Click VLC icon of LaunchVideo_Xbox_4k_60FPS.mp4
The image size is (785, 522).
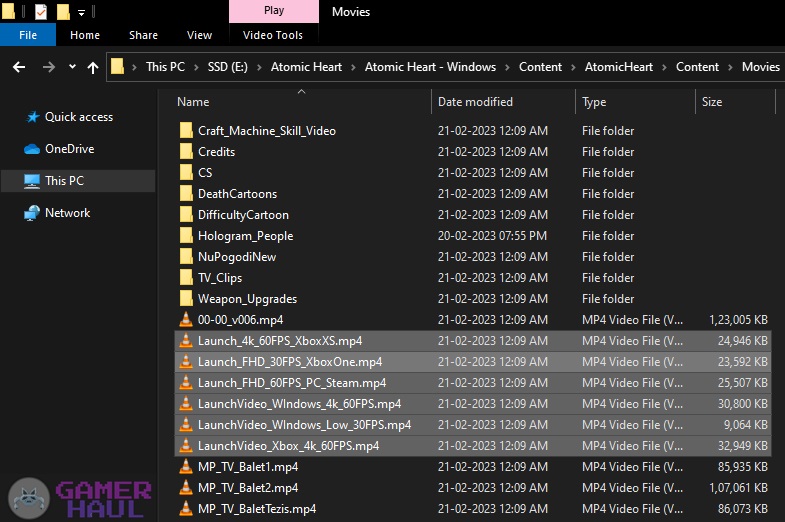186,445
